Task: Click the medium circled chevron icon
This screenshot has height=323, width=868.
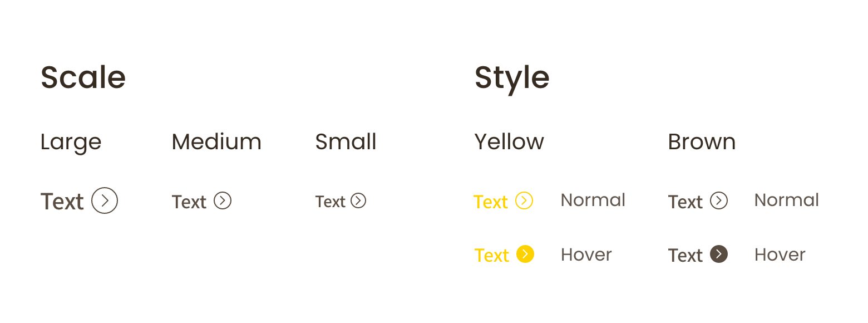Action: (223, 200)
